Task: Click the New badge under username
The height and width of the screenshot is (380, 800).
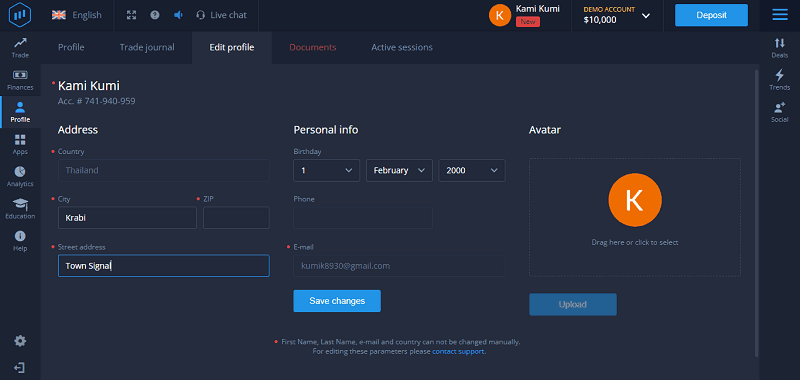Action: coord(528,22)
